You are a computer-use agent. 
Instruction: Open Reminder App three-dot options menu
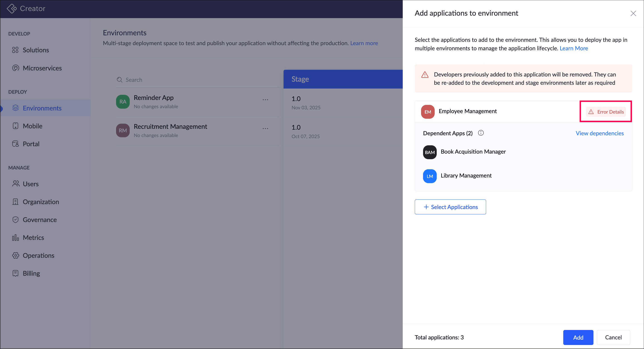pyautogui.click(x=265, y=100)
